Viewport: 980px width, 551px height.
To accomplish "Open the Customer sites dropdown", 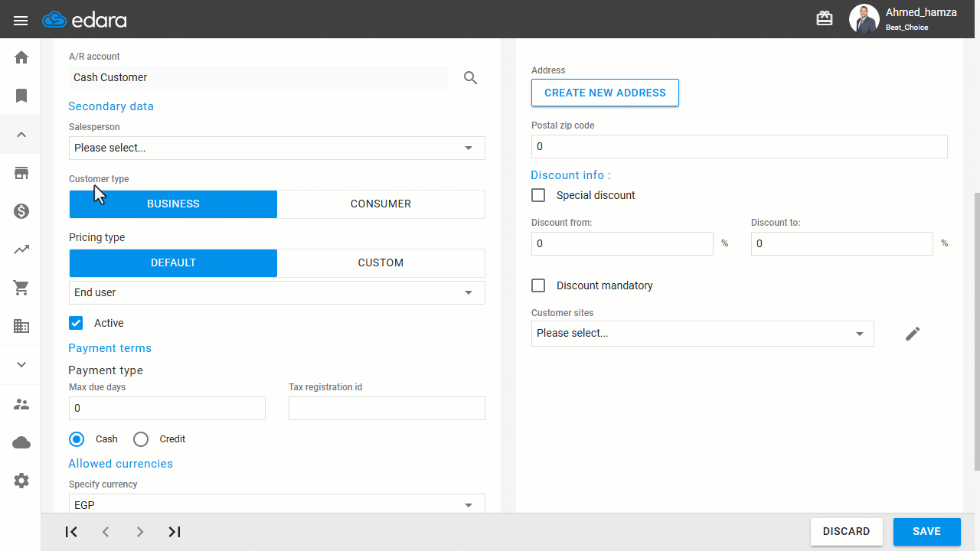I will tap(703, 333).
